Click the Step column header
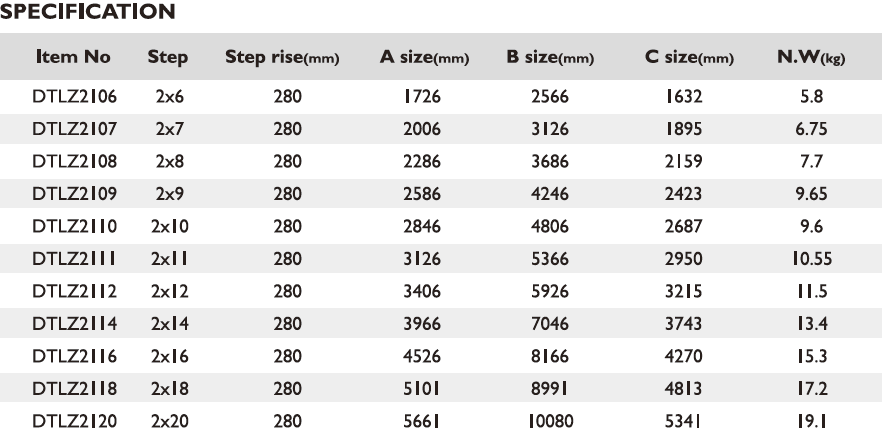 click(x=168, y=57)
